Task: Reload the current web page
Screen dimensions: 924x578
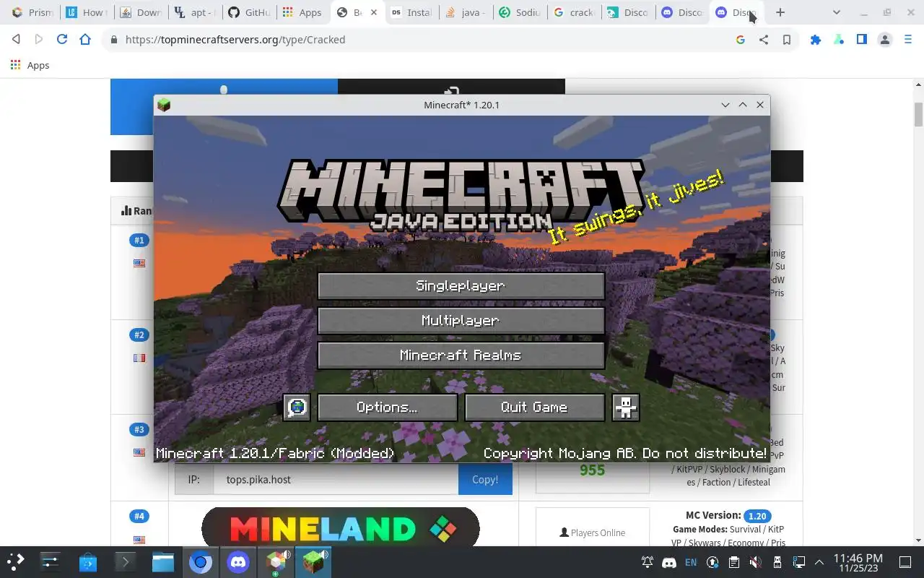Action: point(62,40)
